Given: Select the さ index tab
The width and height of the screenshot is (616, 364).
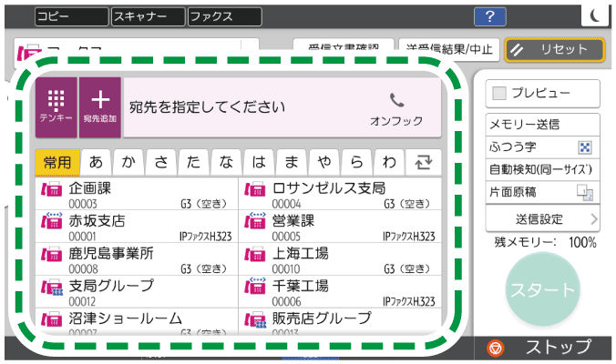Looking at the screenshot, I should pos(161,162).
